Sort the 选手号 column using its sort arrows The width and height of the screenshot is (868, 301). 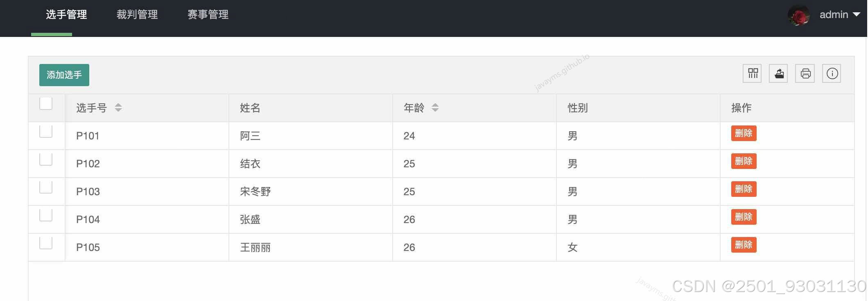(x=118, y=107)
